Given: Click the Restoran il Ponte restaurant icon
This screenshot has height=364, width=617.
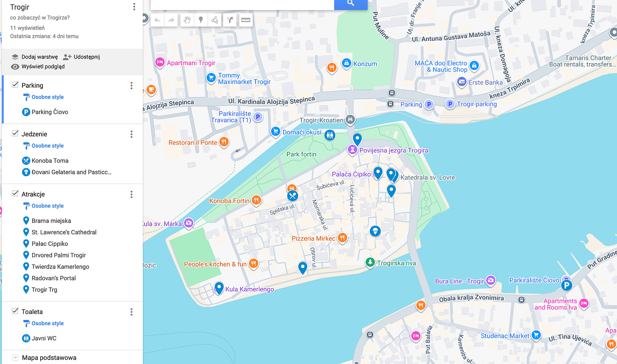Looking at the screenshot, I should (x=224, y=142).
